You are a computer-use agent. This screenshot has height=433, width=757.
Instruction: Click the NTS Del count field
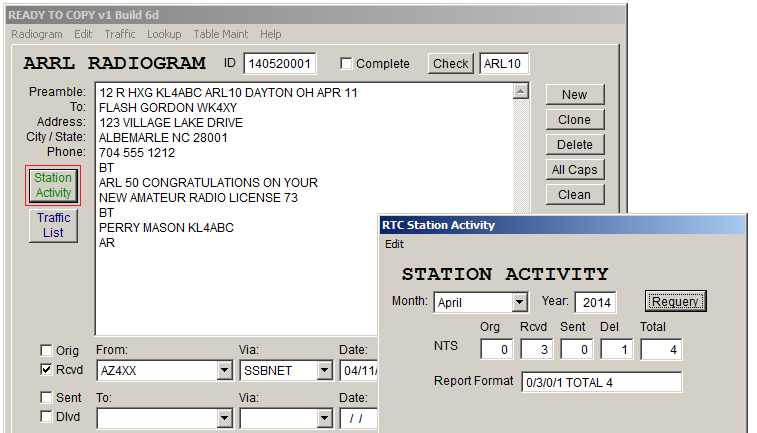pos(617,349)
